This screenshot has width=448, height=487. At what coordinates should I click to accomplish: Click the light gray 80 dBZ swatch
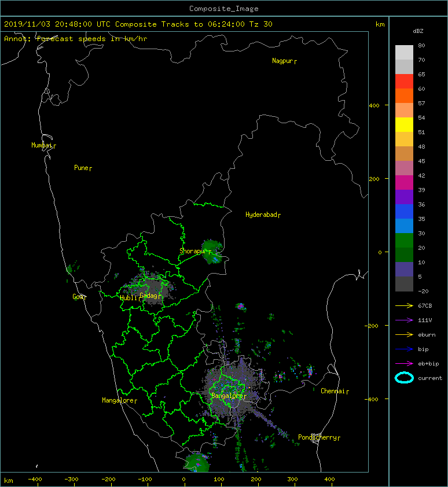pos(404,52)
